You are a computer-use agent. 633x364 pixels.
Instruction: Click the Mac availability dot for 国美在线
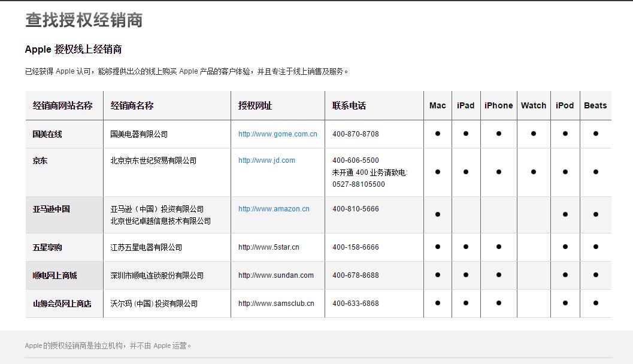click(x=437, y=134)
